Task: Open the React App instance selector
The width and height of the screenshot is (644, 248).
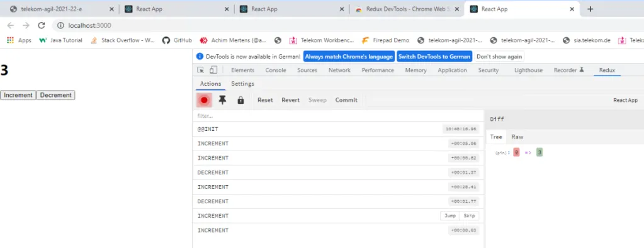Action: [625, 100]
